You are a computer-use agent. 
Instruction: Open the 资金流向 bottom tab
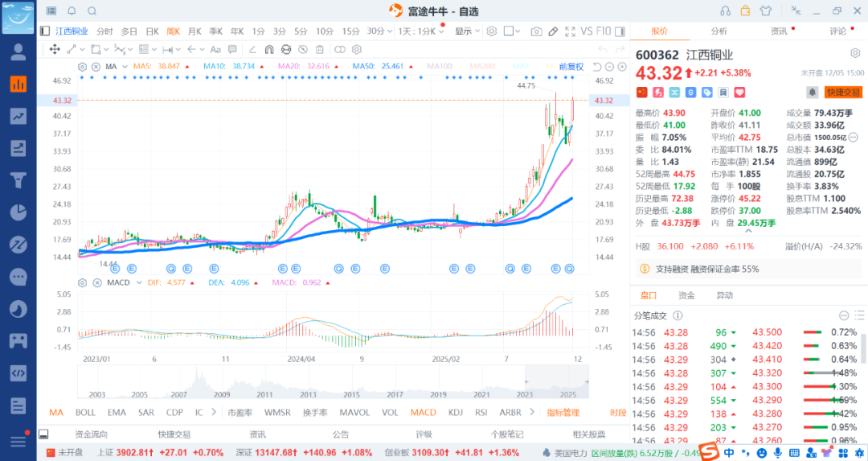point(92,434)
